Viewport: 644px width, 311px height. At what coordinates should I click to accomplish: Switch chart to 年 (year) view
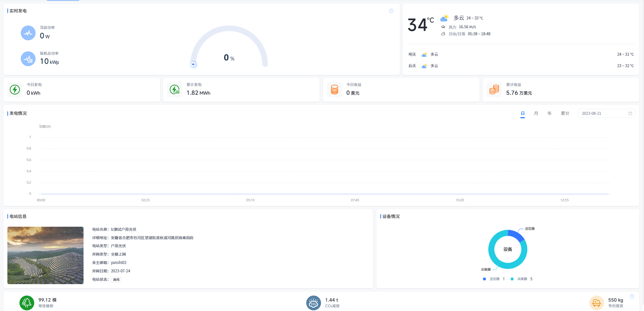[x=549, y=114]
